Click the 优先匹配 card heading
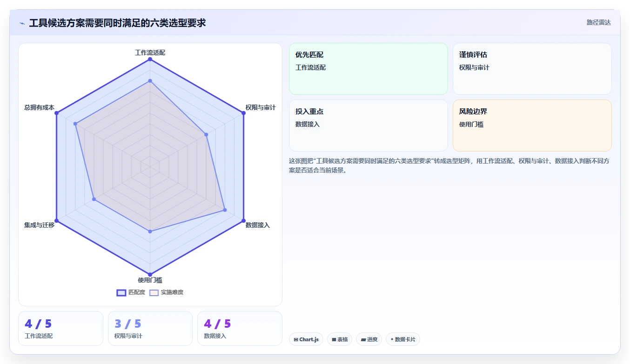 [x=309, y=55]
